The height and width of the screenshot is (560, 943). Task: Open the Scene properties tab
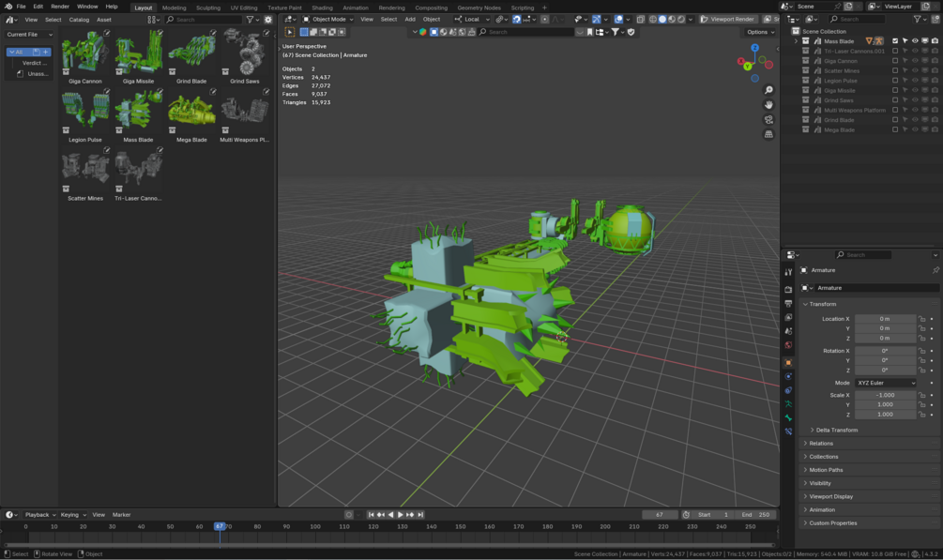coord(788,331)
